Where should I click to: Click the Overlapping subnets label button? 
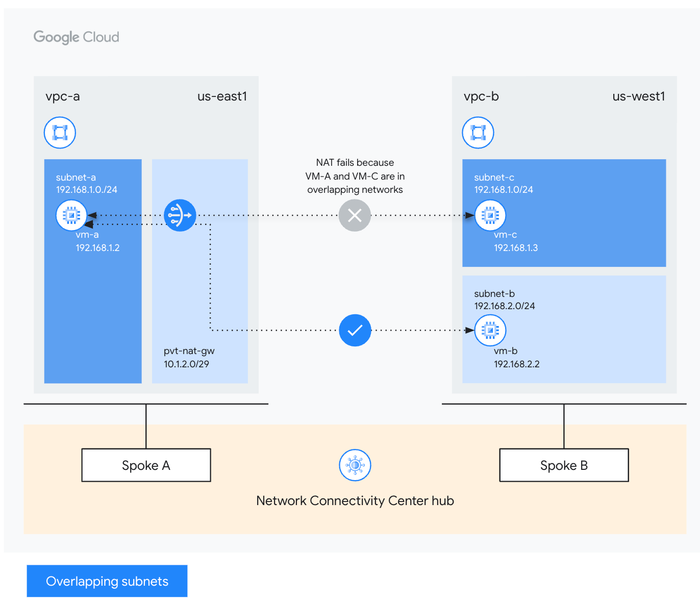[107, 581]
